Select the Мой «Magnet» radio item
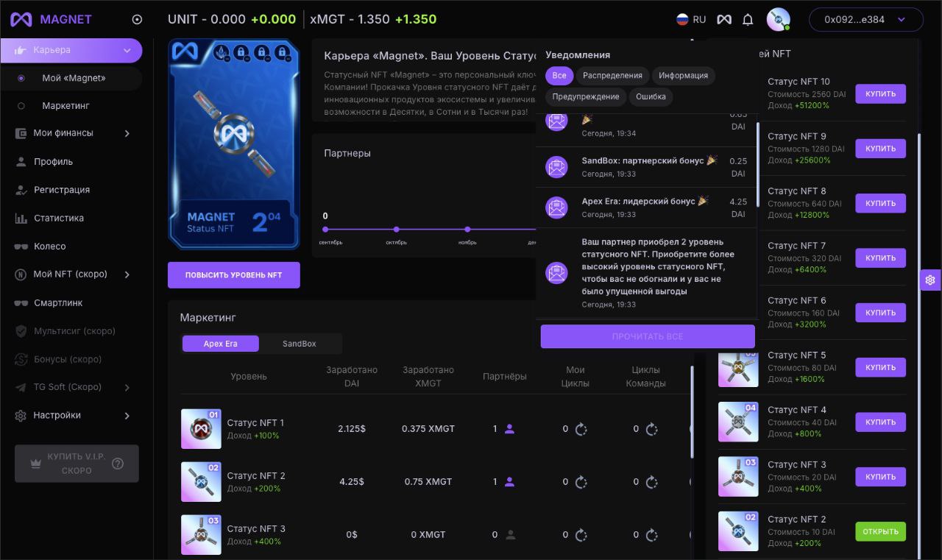The image size is (942, 560). (21, 78)
